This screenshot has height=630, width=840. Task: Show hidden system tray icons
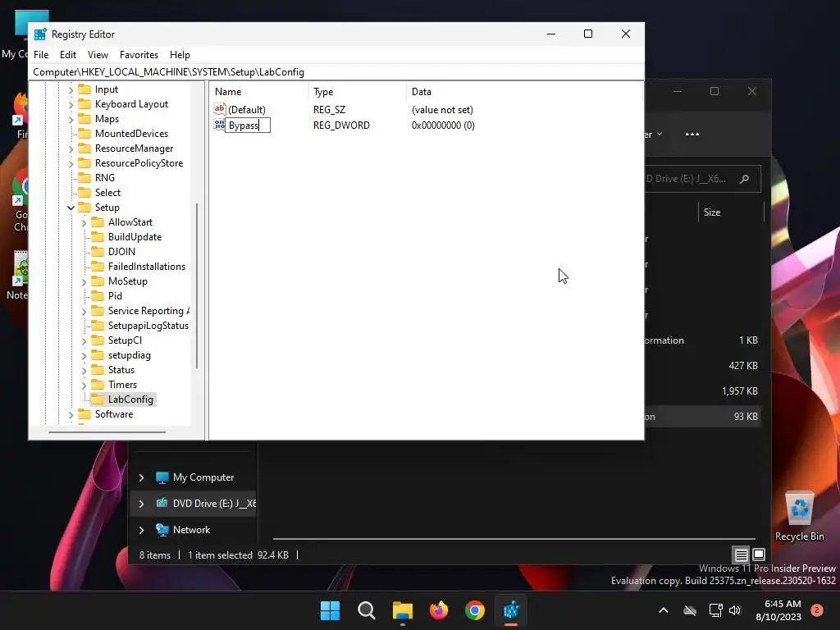pyautogui.click(x=663, y=610)
